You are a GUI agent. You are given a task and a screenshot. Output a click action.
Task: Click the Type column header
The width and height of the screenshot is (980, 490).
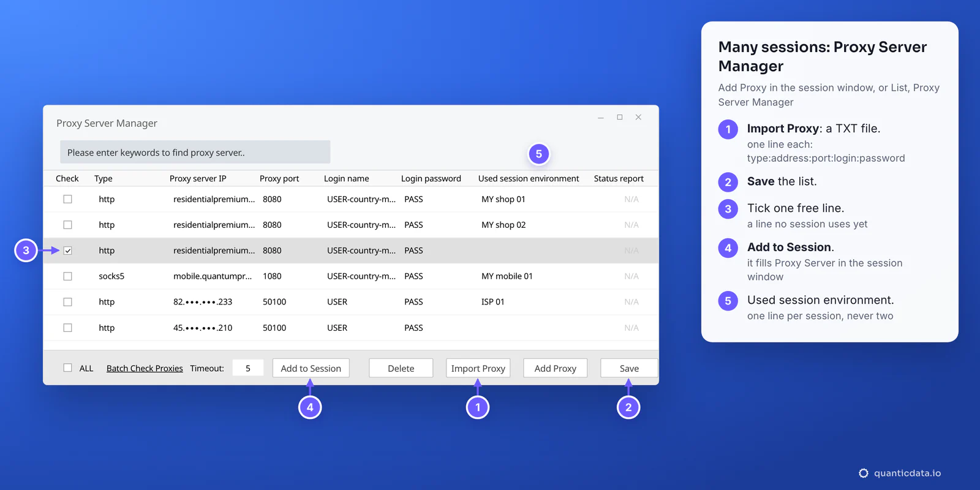(104, 178)
